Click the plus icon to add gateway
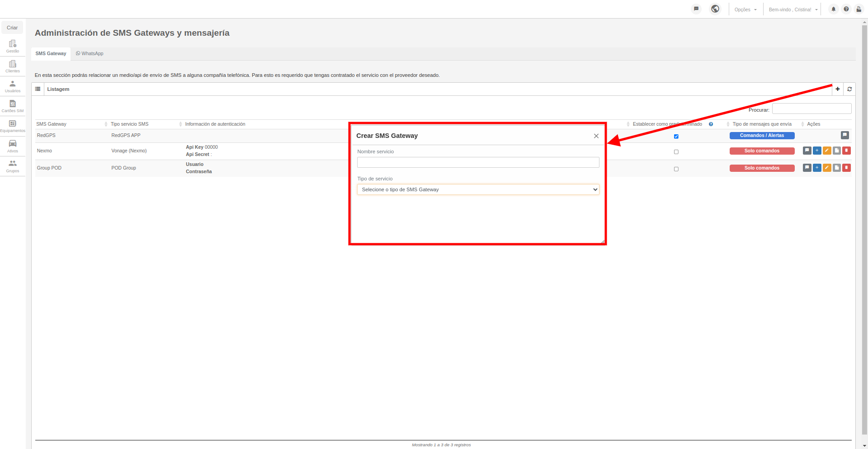This screenshot has width=868, height=449. pyautogui.click(x=838, y=89)
